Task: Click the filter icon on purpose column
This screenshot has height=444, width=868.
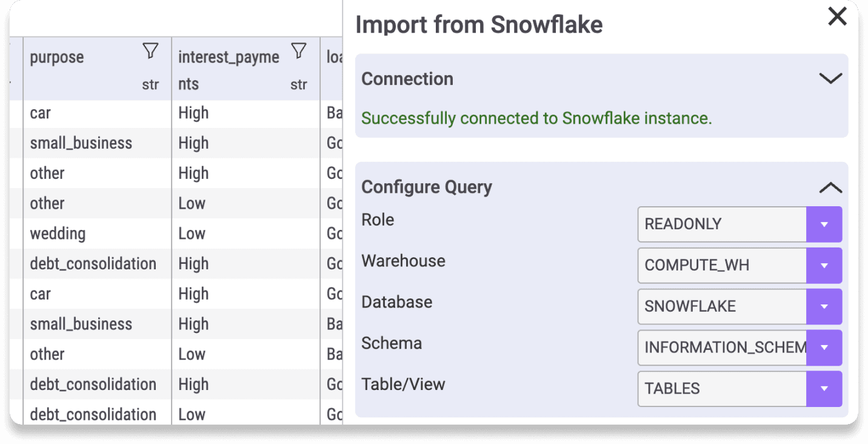Action: click(x=150, y=51)
